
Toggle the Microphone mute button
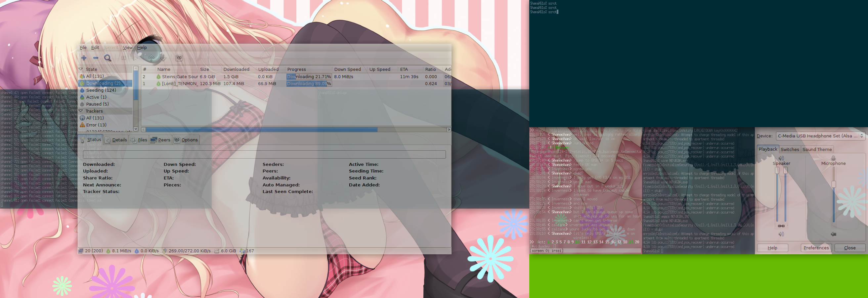[833, 234]
